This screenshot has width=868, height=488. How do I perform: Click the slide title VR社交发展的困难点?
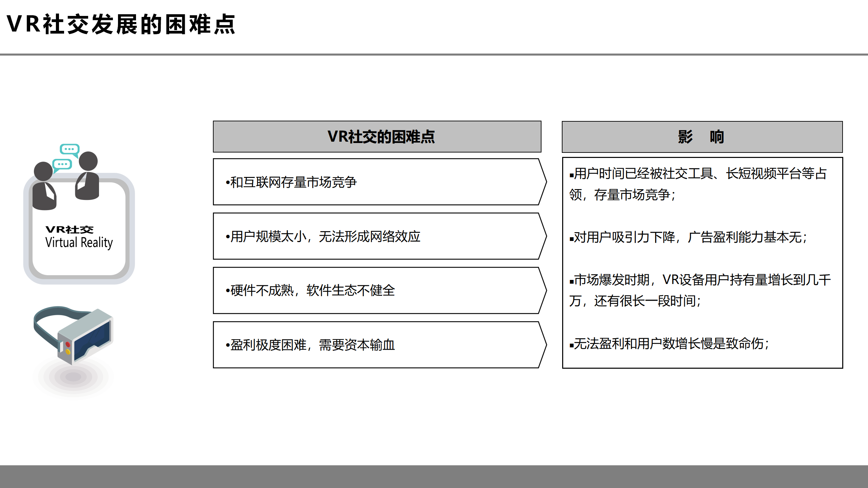121,24
